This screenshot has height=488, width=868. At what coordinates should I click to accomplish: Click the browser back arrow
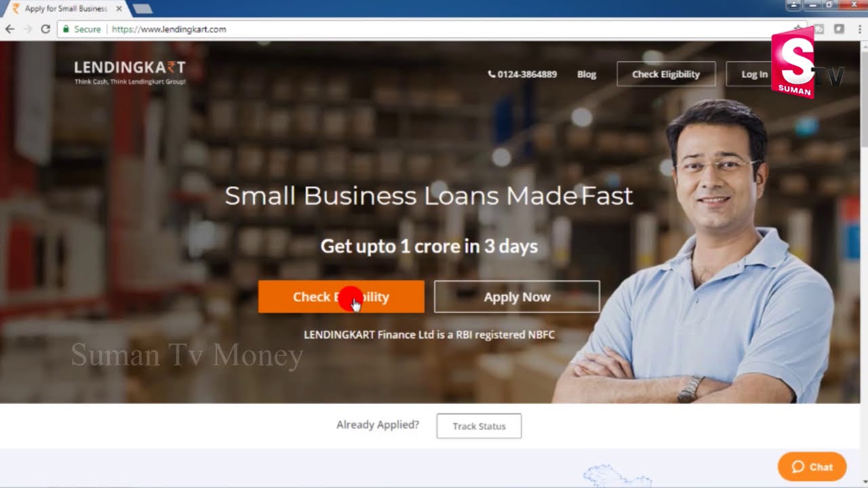click(9, 29)
